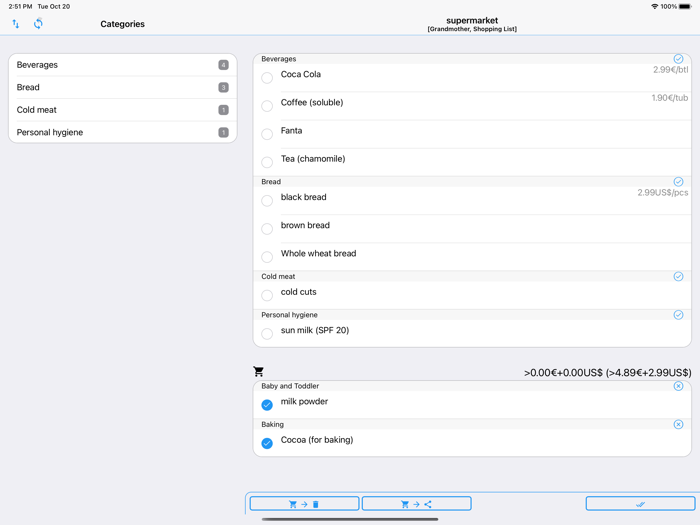Check all items in Beverages section
Image resolution: width=700 pixels, height=525 pixels.
pos(678,59)
